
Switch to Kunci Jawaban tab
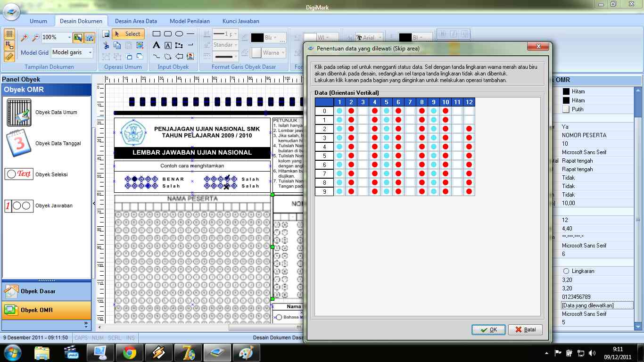[x=241, y=21]
